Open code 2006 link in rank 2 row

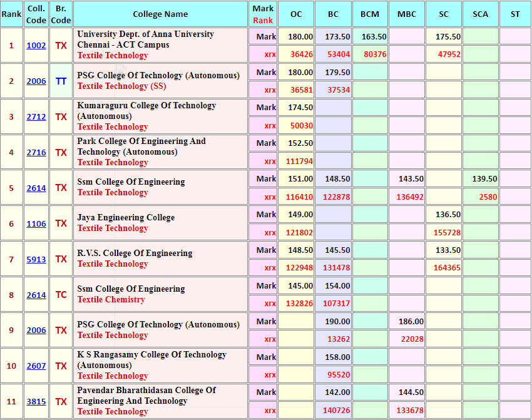point(36,81)
